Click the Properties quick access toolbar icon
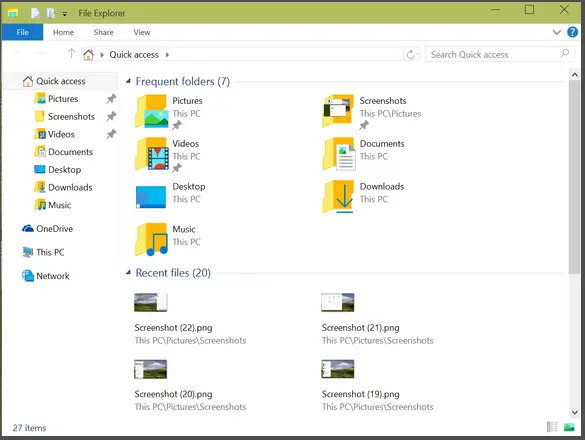The image size is (585, 440). coord(35,13)
